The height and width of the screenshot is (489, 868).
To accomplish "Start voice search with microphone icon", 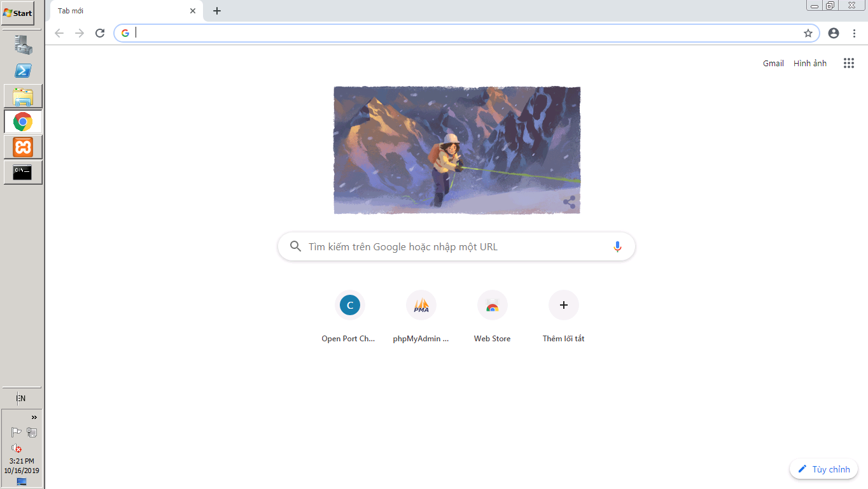I will click(x=617, y=246).
